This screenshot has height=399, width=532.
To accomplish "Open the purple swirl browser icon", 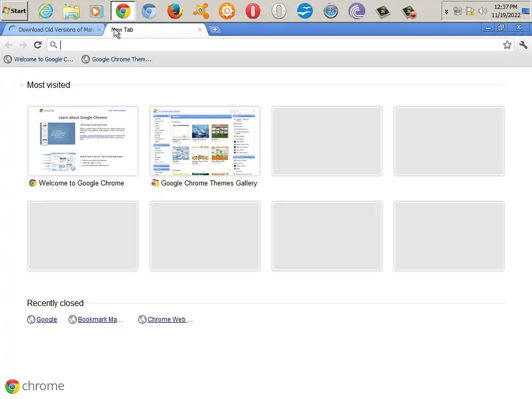I will 356,11.
